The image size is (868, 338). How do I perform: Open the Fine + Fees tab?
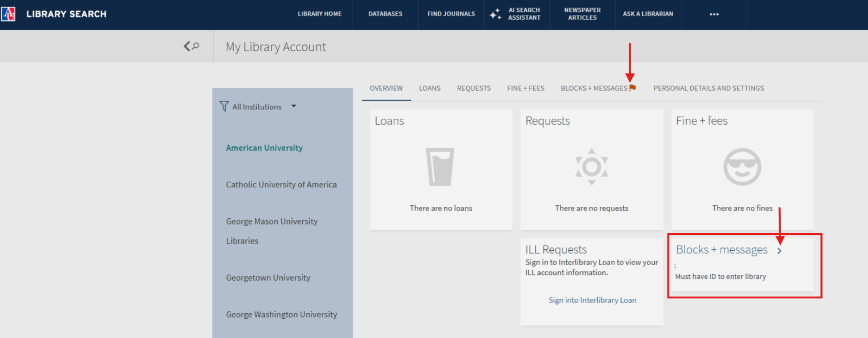[525, 88]
